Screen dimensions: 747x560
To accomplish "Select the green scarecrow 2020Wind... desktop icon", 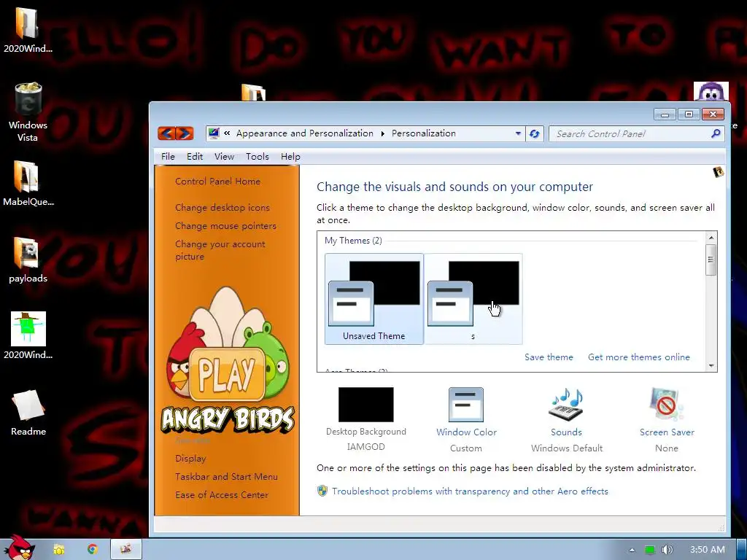I will 28,335.
